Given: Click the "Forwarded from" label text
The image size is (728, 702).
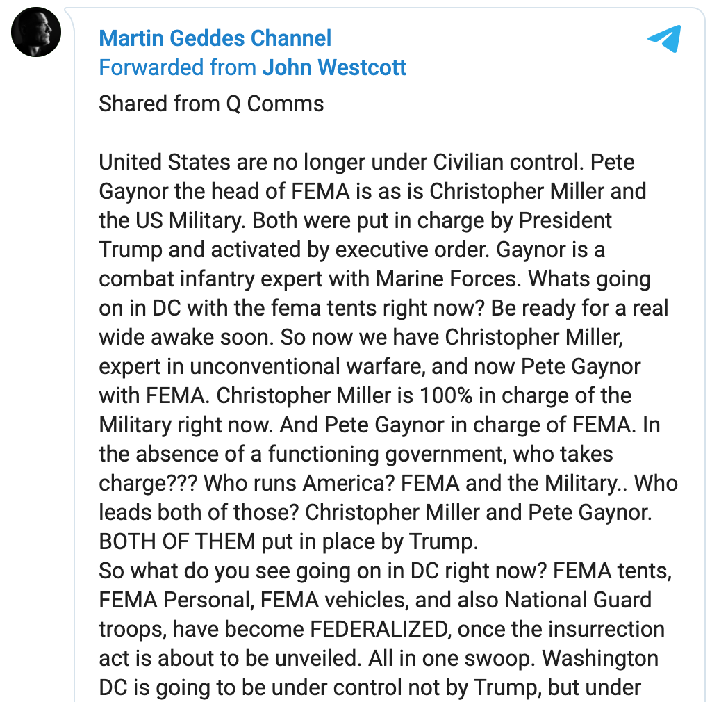Looking at the screenshot, I should click(x=179, y=67).
